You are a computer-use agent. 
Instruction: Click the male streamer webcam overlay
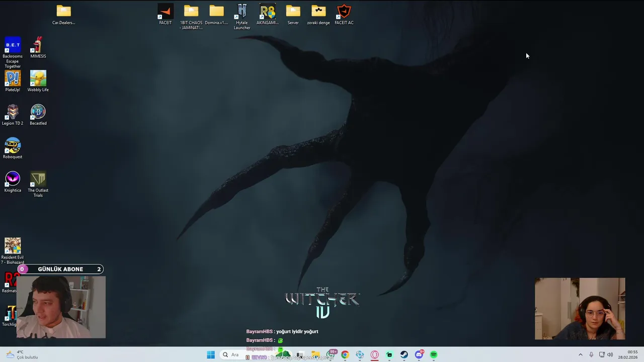[61, 307]
